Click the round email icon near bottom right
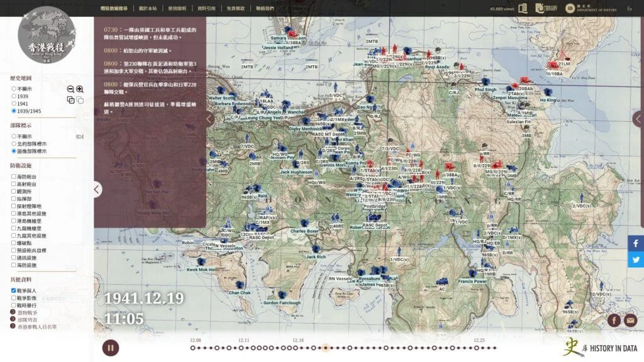This screenshot has width=644, height=362. [630, 321]
